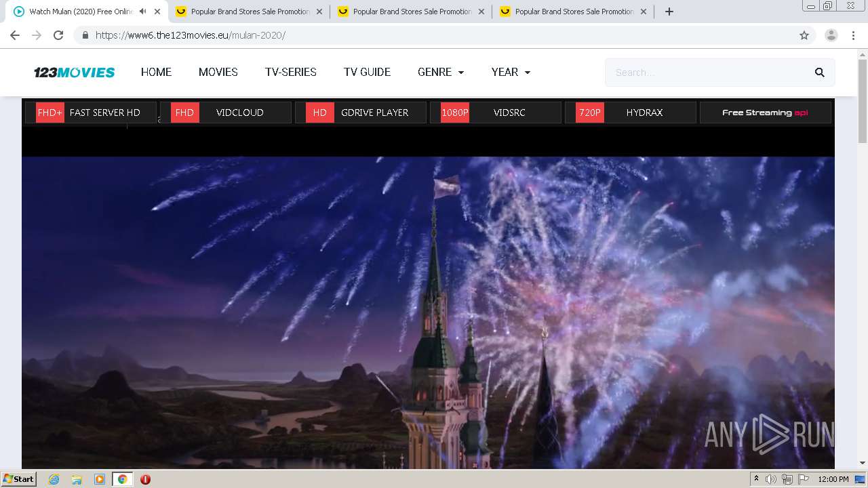Select VIDCLOUD server
The image size is (868, 488).
[226, 113]
